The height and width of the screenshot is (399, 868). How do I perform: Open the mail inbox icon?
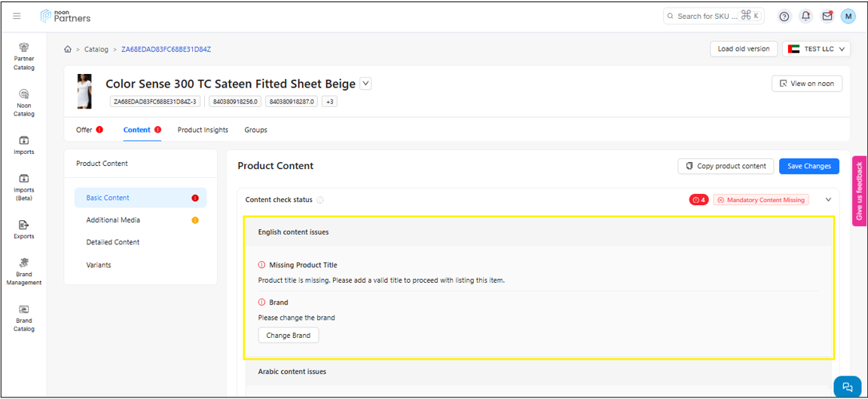tap(827, 16)
